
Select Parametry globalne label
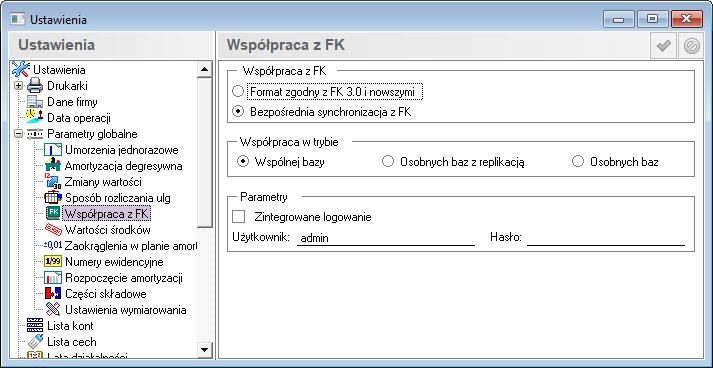[92, 134]
